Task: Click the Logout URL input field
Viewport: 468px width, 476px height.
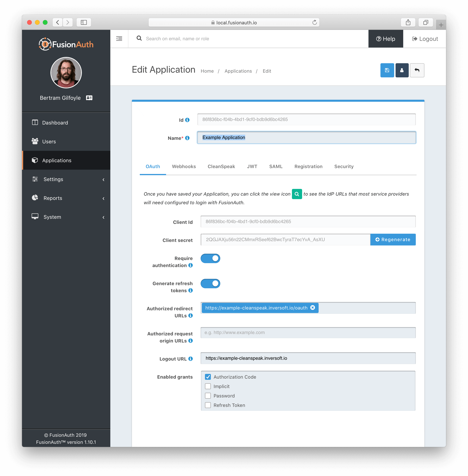Action: (308, 358)
